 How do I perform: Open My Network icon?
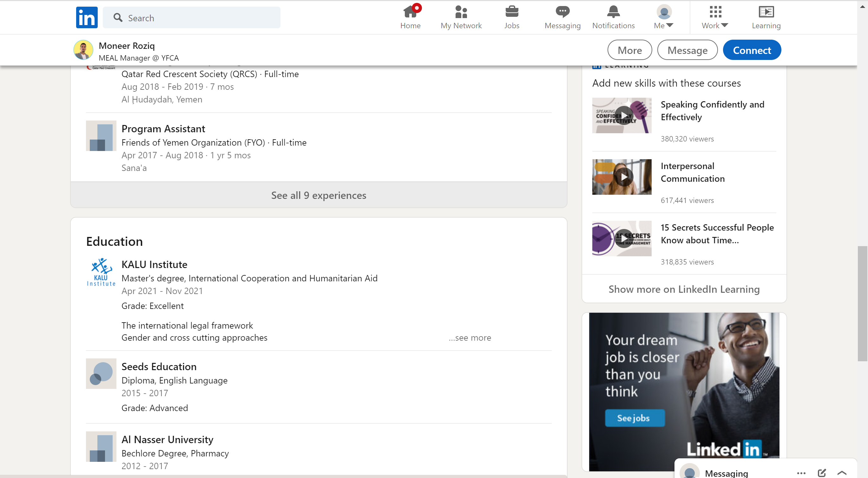click(x=461, y=12)
